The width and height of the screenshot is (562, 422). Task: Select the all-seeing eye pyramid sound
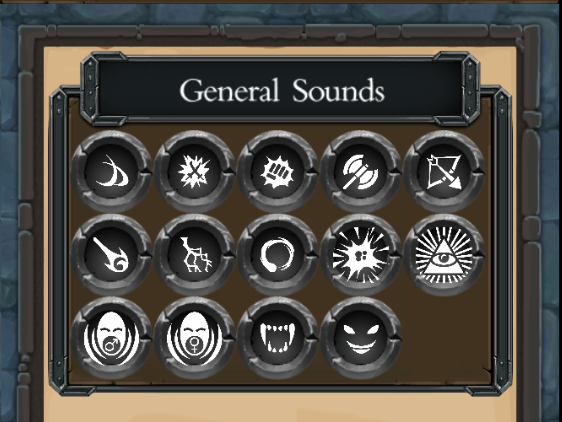tap(444, 255)
